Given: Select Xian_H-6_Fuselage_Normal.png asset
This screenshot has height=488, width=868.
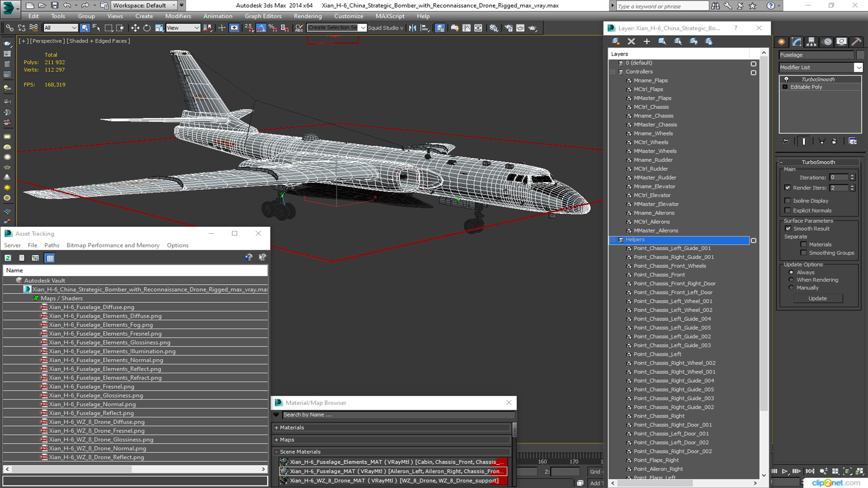Looking at the screenshot, I should (92, 404).
